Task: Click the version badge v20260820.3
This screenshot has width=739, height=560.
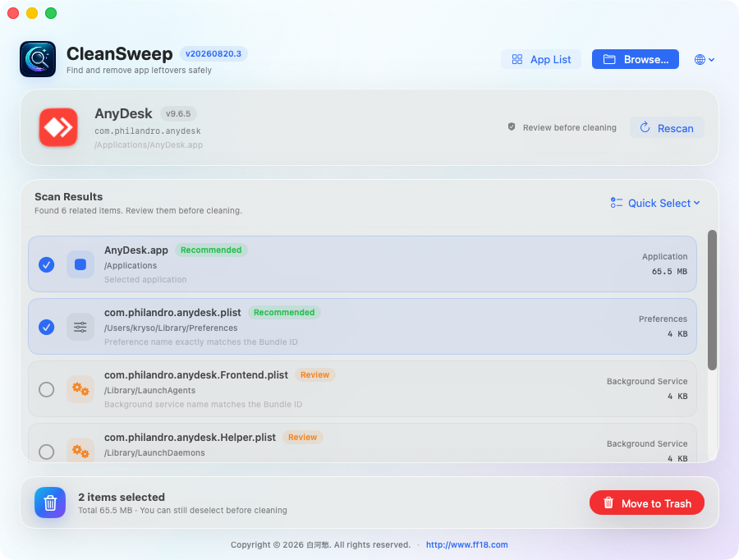Action: tap(213, 53)
